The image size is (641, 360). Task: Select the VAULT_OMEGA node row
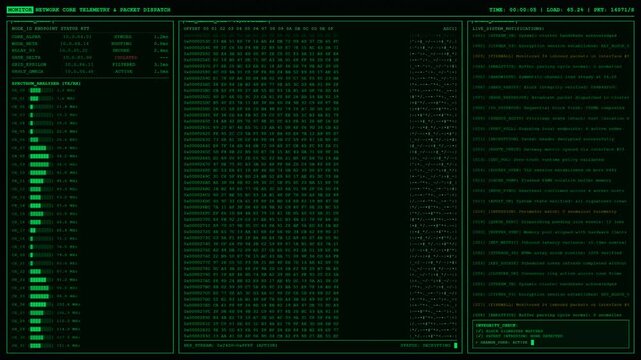tap(90, 72)
